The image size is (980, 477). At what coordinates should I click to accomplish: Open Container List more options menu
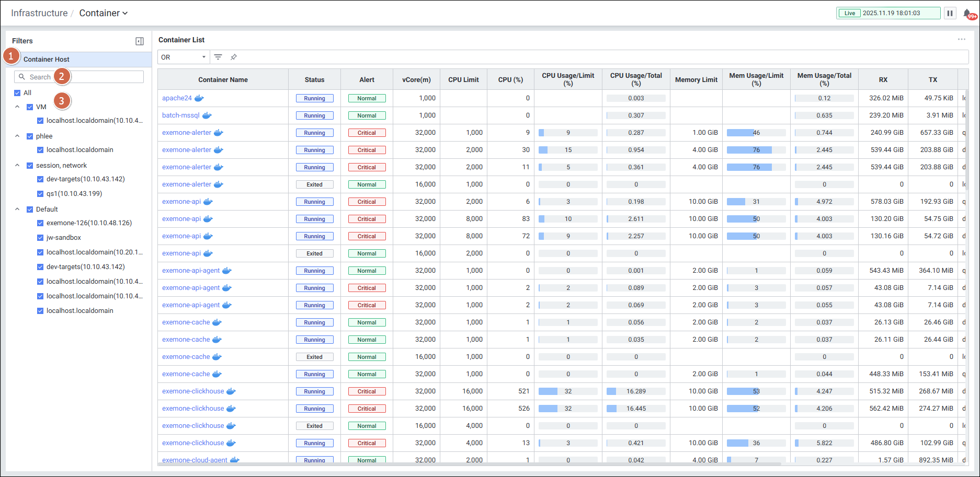961,40
